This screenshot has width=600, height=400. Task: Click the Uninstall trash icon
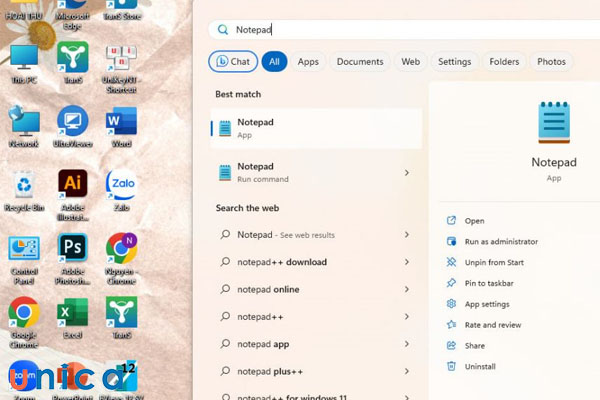point(452,366)
